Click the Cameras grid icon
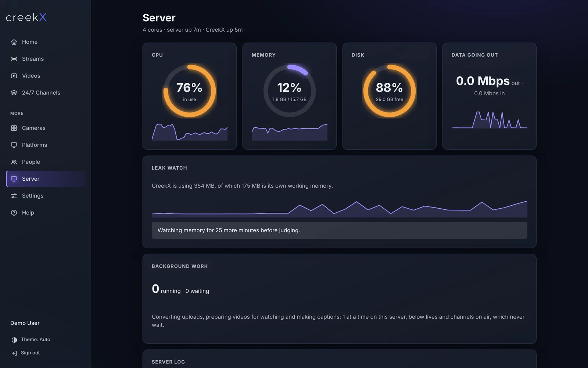The height and width of the screenshot is (368, 588). coord(14,128)
